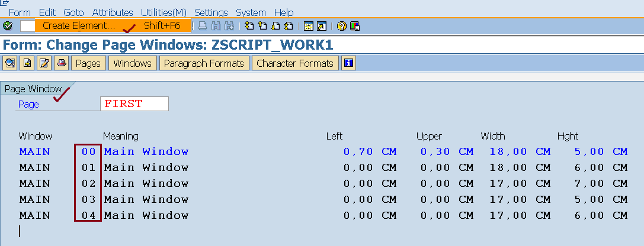The image size is (644, 246).
Task: Click the Character Formats button
Action: (296, 63)
